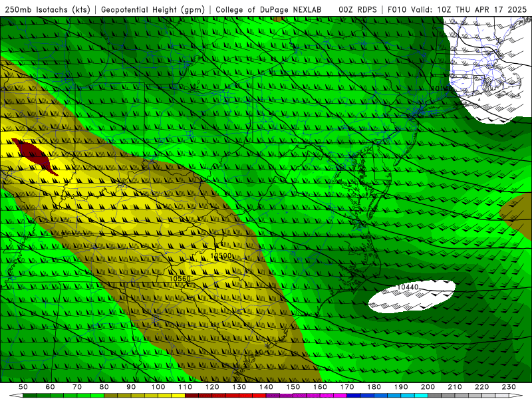Click the legend value 230
This screenshot has width=532, height=399.
pos(509,387)
